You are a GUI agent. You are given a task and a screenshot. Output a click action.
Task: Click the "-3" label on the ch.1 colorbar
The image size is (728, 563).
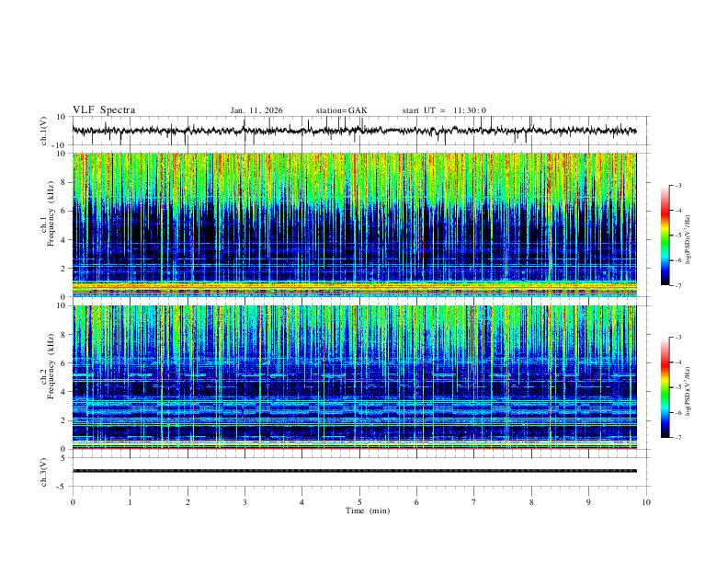(x=677, y=185)
